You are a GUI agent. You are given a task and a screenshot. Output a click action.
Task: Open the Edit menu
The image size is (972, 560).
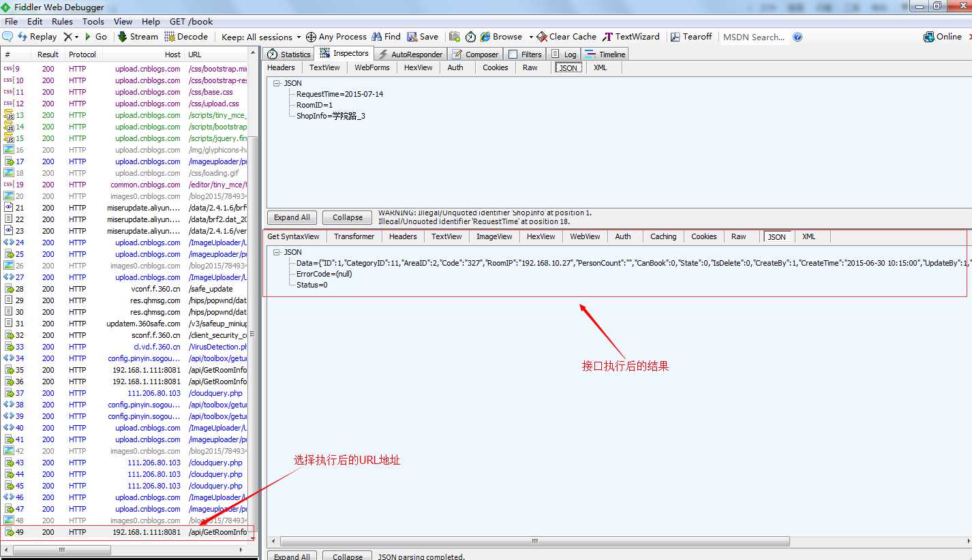click(35, 22)
